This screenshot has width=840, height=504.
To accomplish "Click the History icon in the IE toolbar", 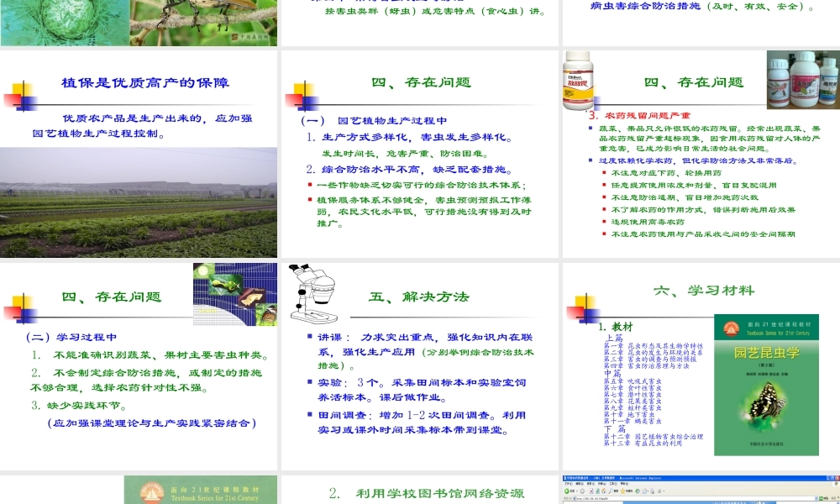I will click(x=638, y=491).
